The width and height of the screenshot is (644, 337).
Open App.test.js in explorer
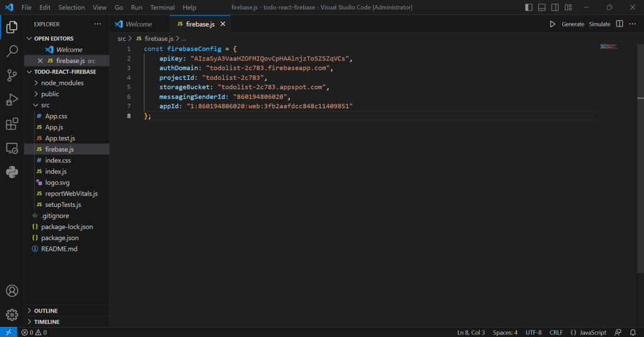[x=67, y=138]
